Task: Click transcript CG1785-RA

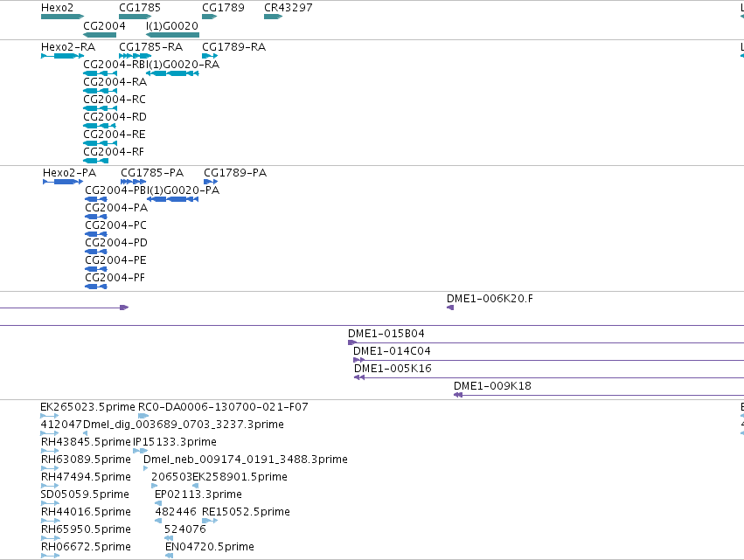Action: 150,47
